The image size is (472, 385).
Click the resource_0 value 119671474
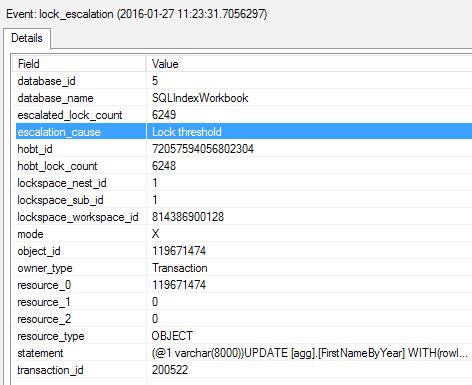[179, 285]
